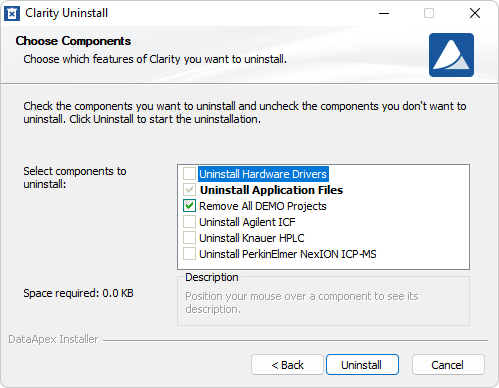Select the Remove All DEMO Projects label
499x388 pixels.
click(x=263, y=206)
